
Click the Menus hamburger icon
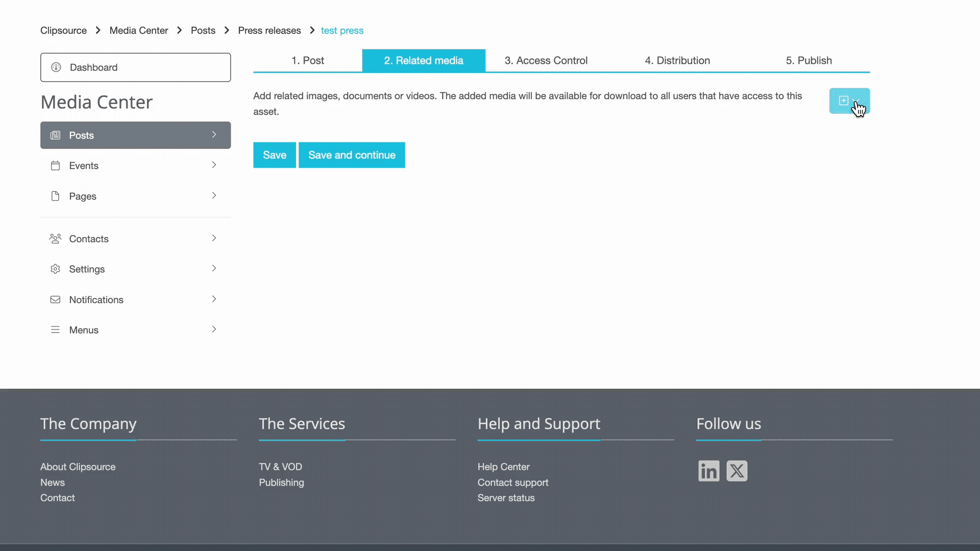click(55, 330)
